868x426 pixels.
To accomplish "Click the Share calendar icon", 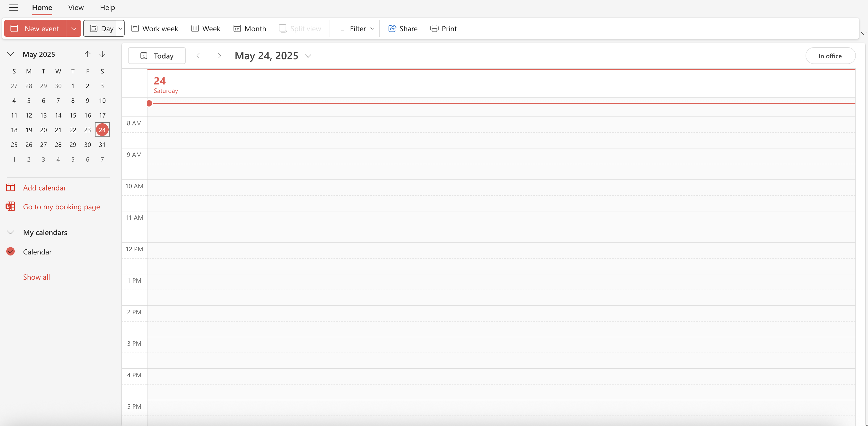I will 392,28.
